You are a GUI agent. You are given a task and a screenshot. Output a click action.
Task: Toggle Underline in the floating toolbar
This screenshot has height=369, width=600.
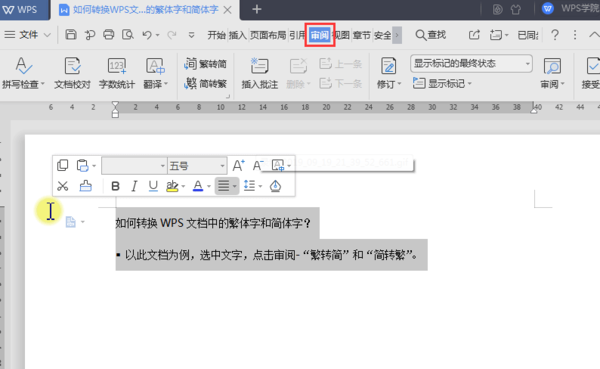tap(153, 186)
